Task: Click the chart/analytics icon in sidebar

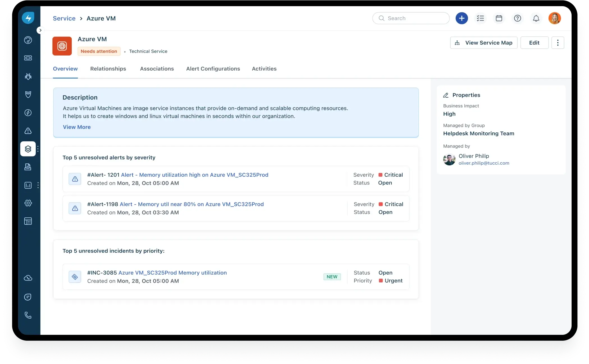Action: (28, 185)
